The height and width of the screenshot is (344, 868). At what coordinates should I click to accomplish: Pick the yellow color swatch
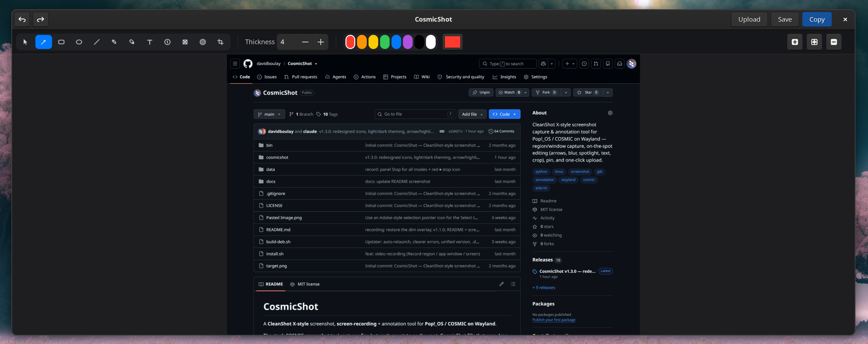[373, 42]
